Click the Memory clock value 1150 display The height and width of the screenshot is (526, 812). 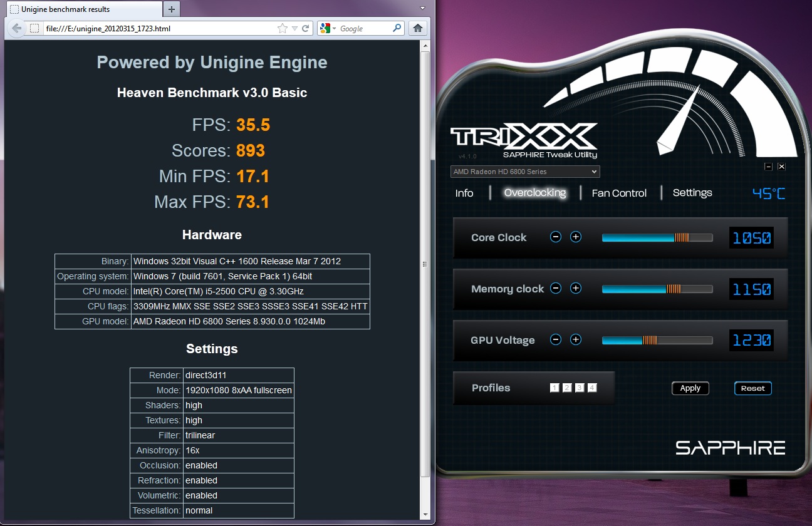pos(751,289)
